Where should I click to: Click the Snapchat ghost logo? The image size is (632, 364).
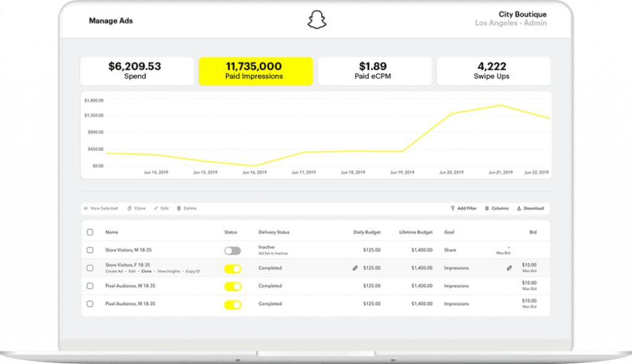click(317, 20)
